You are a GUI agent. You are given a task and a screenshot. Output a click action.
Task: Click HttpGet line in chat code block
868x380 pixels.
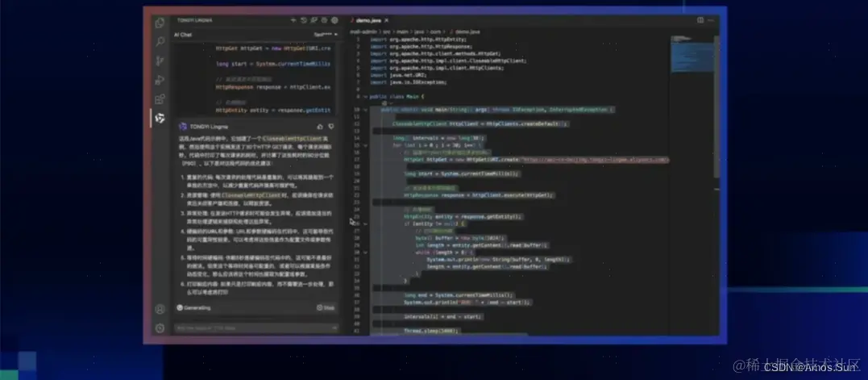pos(273,48)
